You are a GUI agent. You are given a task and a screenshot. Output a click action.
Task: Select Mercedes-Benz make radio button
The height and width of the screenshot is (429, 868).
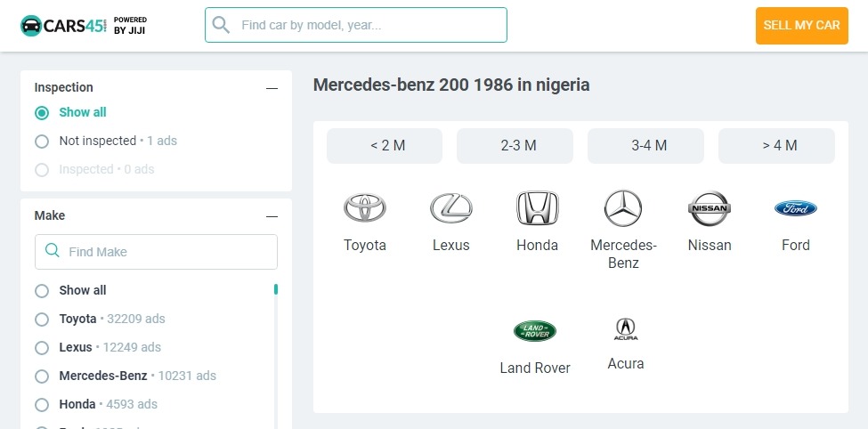(x=42, y=376)
